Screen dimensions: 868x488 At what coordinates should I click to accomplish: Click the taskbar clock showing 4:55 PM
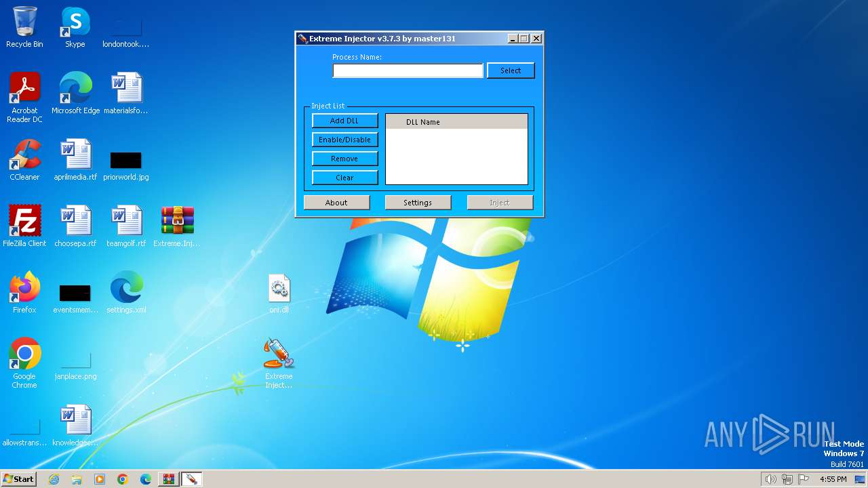833,479
